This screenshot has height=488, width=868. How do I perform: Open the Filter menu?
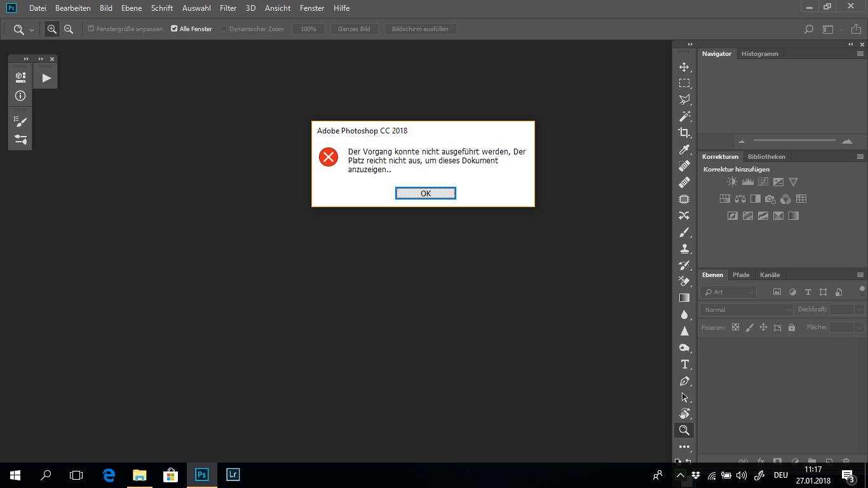pos(228,8)
